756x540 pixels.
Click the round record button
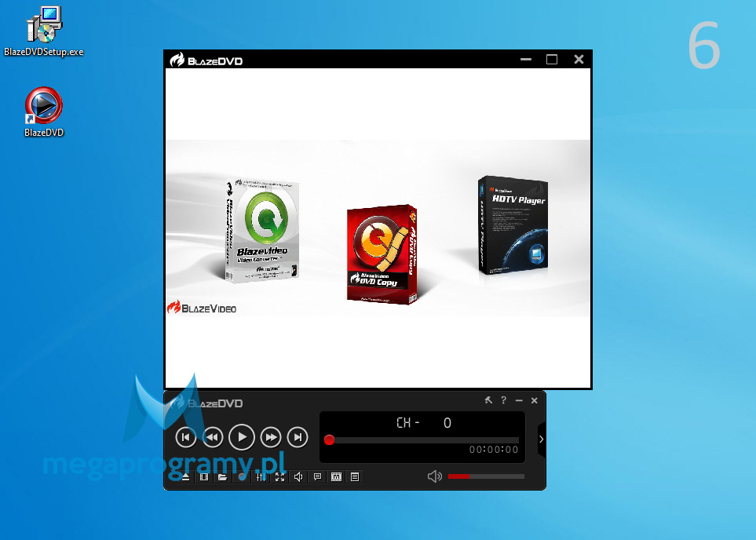click(242, 477)
